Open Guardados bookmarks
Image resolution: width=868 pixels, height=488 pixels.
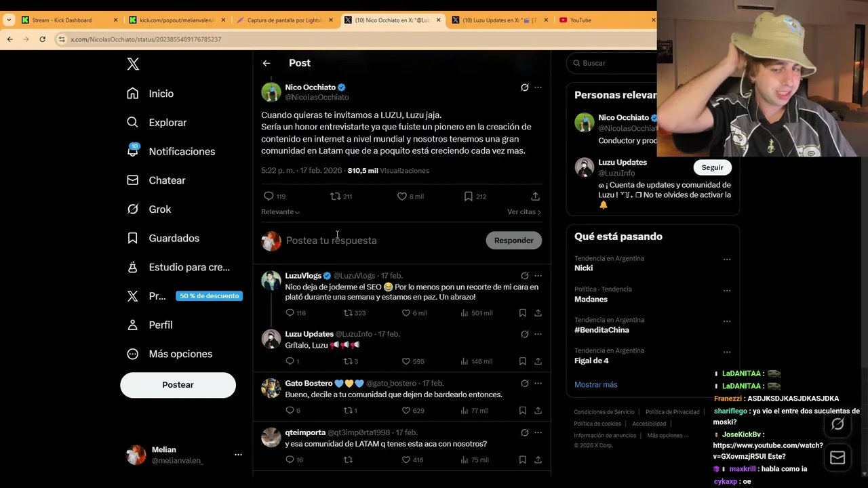163,239
